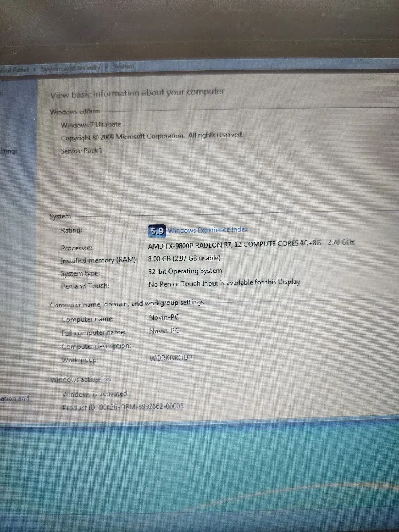Screen dimensions: 399x532
Task: Click the WORKGROUP workgroup value
Action: click(170, 358)
